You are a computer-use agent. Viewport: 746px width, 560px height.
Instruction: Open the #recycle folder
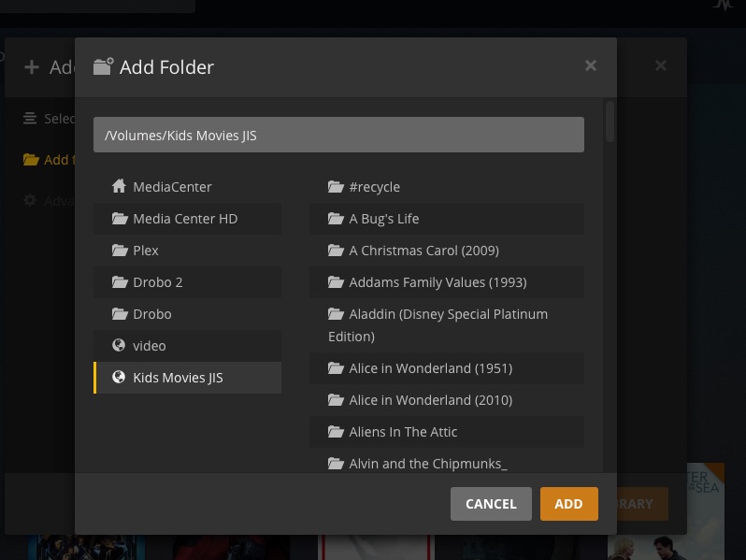tap(447, 186)
